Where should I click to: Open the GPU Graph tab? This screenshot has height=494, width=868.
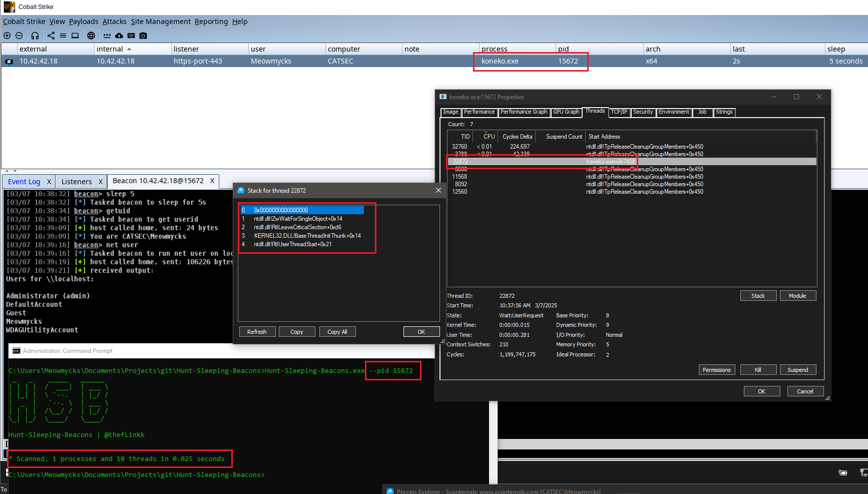(x=566, y=112)
